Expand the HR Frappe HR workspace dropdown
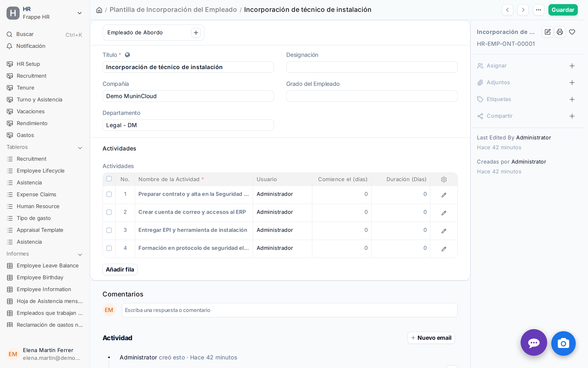 click(79, 13)
